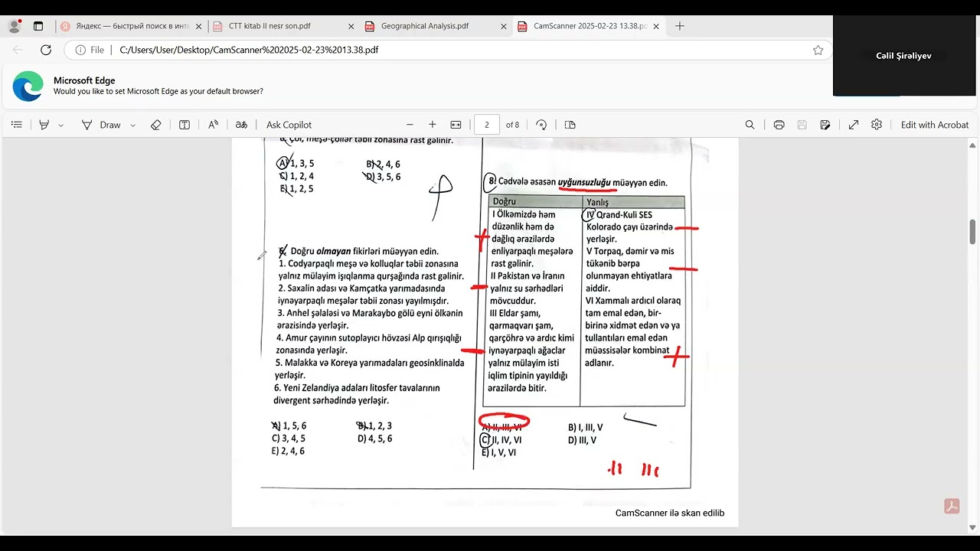This screenshot has height=551, width=980.
Task: Click answer option 'D) 4, 5, 6'
Action: (374, 439)
